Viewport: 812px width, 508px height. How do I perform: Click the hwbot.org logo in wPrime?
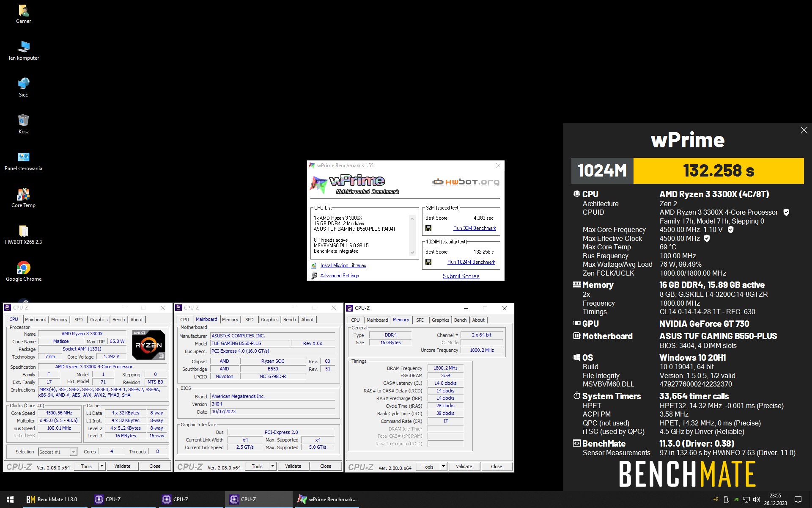click(466, 182)
